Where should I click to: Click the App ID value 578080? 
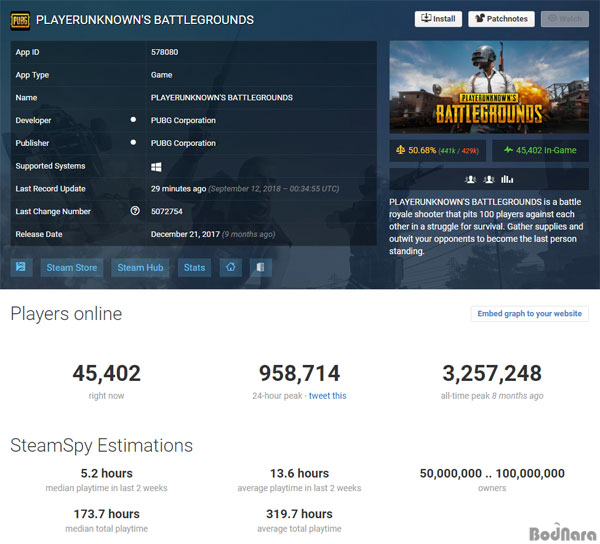pos(164,52)
